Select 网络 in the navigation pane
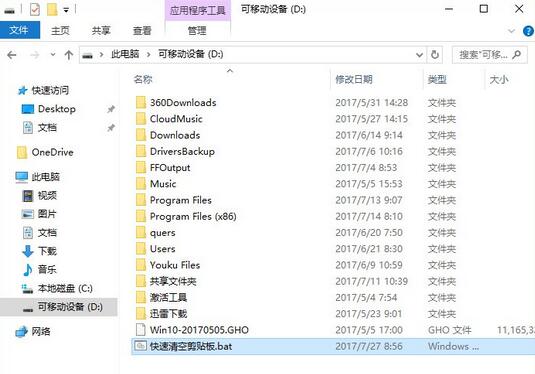Image resolution: width=535 pixels, height=374 pixels. pos(41,331)
